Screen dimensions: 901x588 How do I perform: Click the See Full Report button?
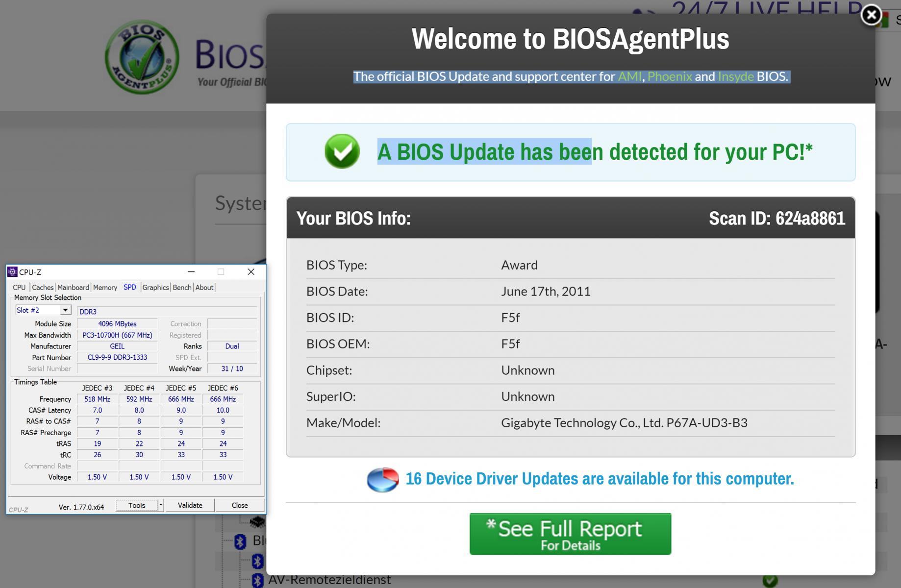pos(570,534)
